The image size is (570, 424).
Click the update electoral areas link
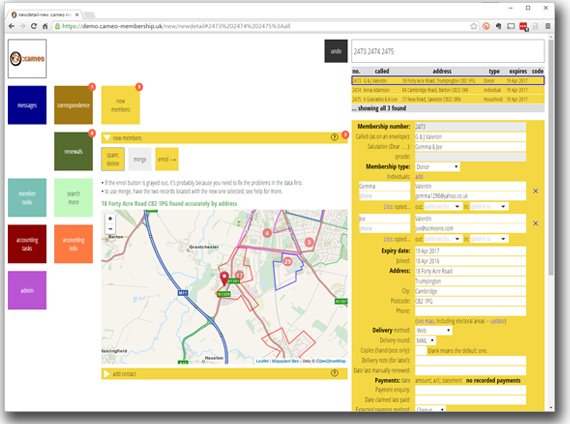coord(497,321)
